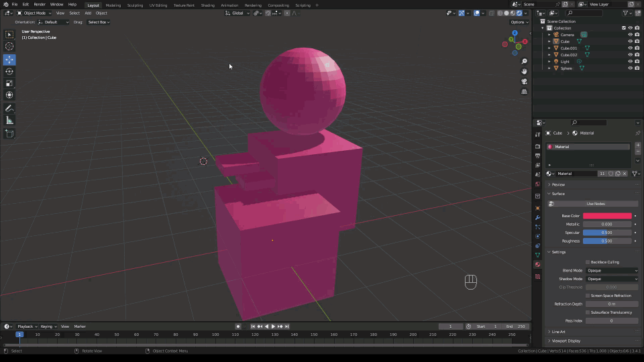
Task: Switch to the Sculpting workspace tab
Action: [135, 5]
